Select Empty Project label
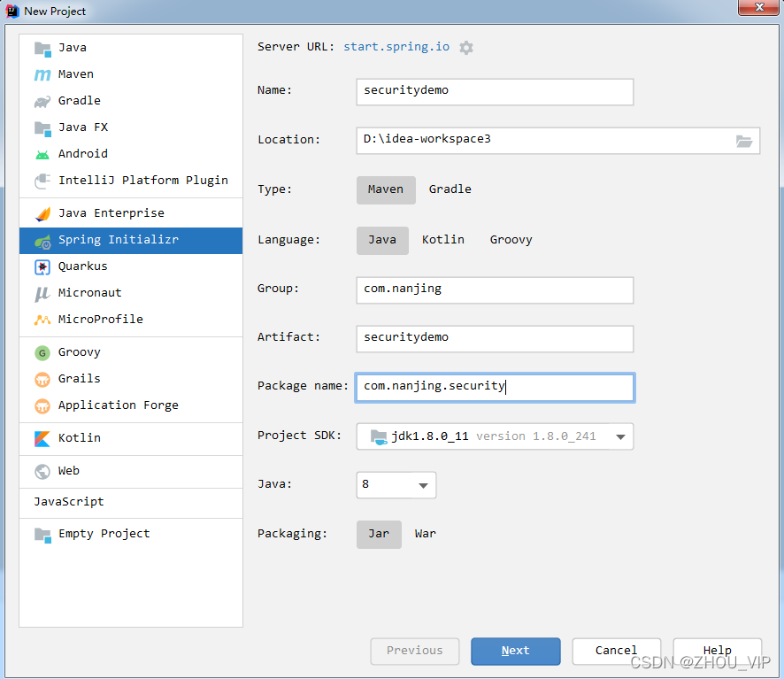The height and width of the screenshot is (679, 784). pyautogui.click(x=104, y=535)
